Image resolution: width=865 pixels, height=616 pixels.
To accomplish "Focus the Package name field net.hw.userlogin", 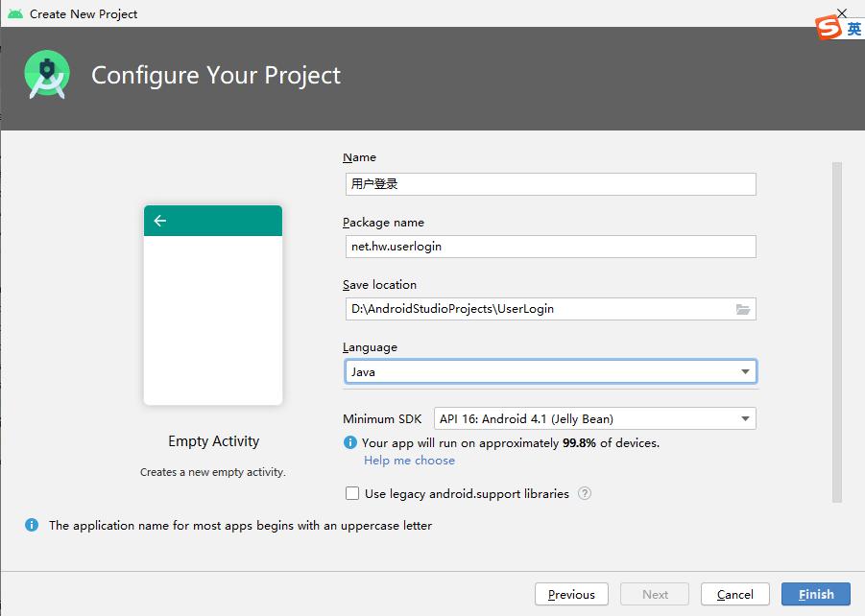I will tap(550, 247).
